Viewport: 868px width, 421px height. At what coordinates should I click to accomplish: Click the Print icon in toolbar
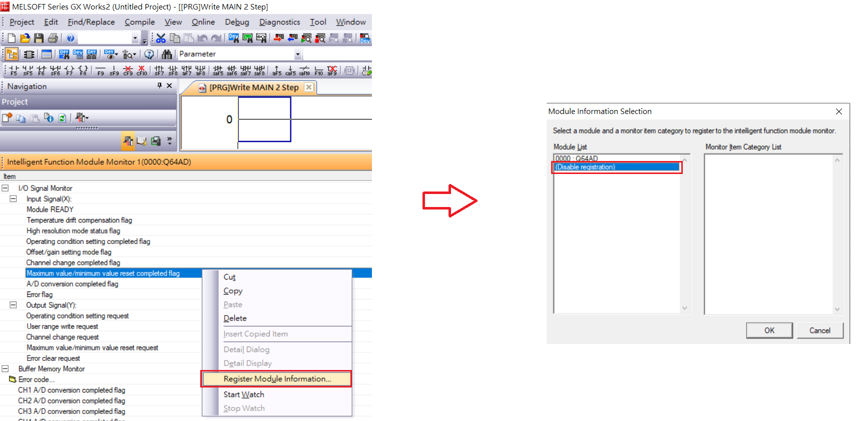click(53, 38)
